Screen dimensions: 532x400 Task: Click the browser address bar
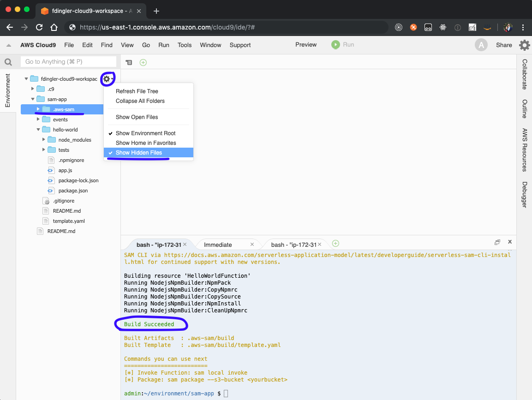(x=226, y=28)
